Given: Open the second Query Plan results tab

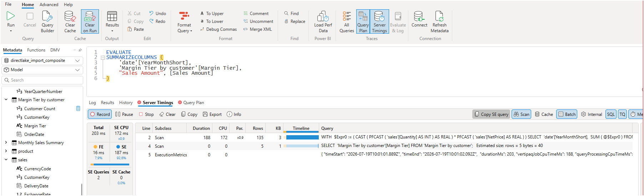Looking at the screenshot, I should coord(191,103).
